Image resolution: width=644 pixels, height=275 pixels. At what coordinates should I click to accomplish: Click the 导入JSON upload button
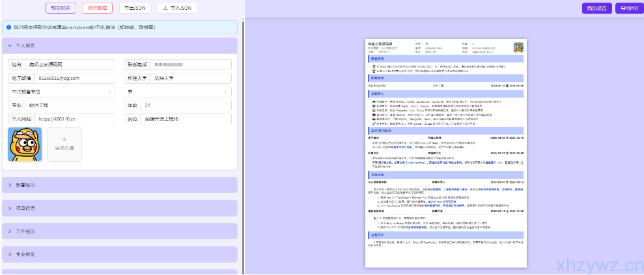tap(176, 8)
